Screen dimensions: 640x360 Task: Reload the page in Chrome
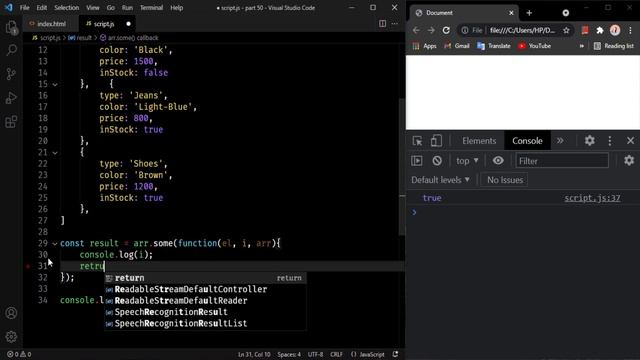446,30
